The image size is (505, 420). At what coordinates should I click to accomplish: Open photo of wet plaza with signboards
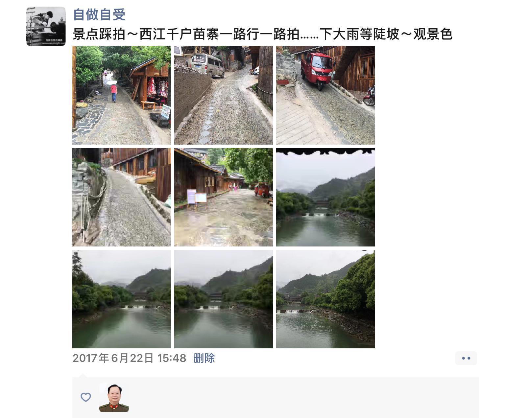(x=224, y=197)
